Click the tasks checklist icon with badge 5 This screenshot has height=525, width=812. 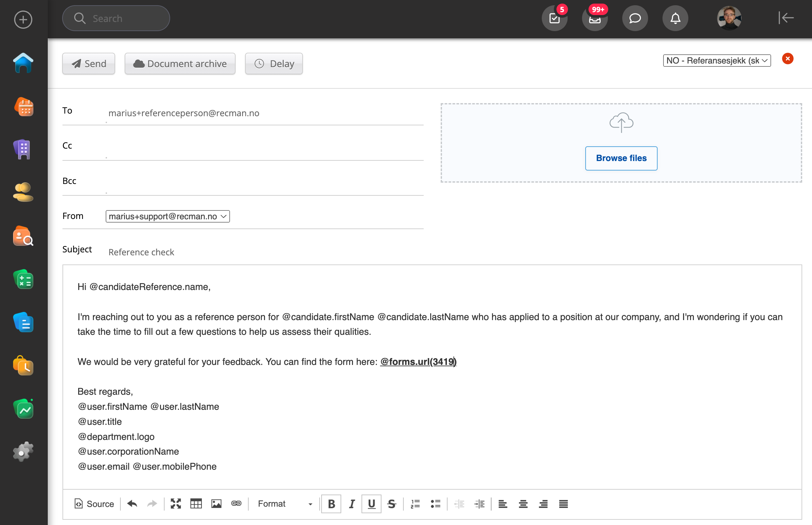coord(555,18)
